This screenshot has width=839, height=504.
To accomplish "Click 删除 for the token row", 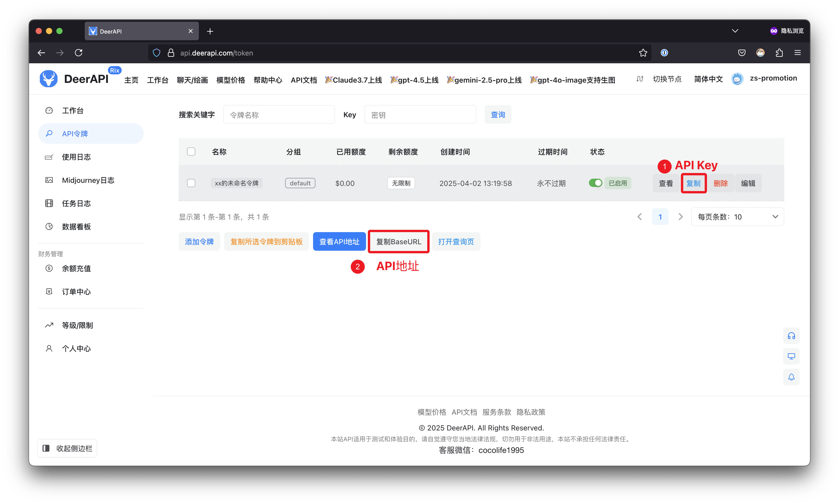I will coord(720,183).
